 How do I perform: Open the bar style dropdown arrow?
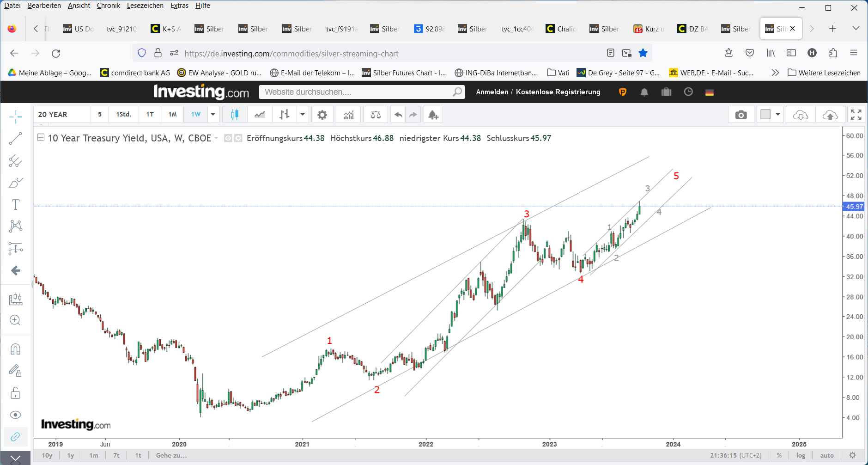point(303,115)
